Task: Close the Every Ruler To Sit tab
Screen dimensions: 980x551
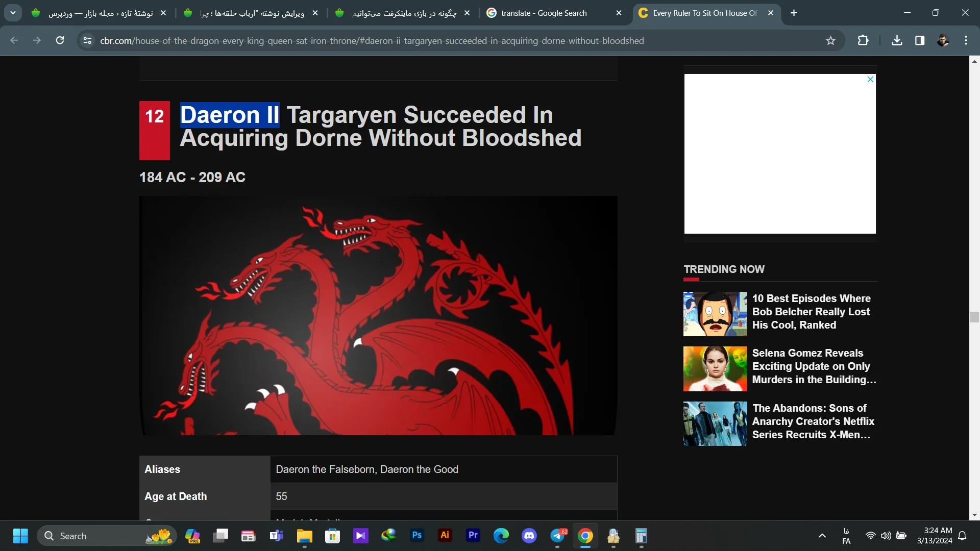Action: tap(771, 13)
